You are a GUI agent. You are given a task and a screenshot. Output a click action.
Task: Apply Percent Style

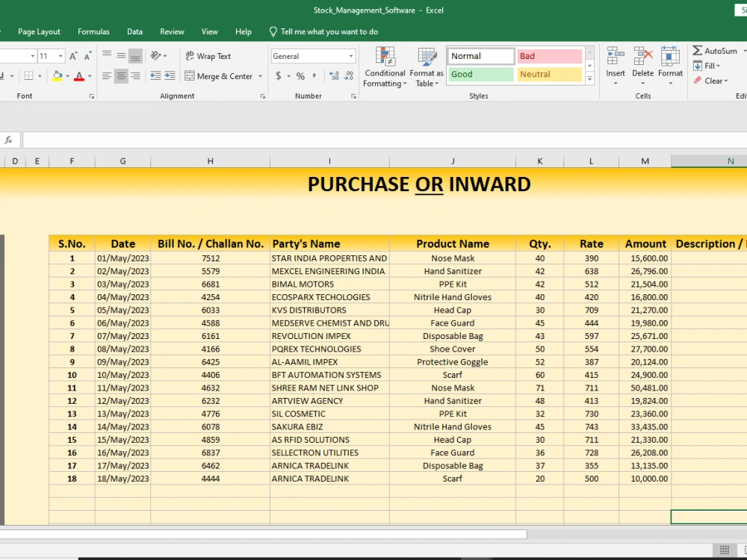click(x=300, y=75)
